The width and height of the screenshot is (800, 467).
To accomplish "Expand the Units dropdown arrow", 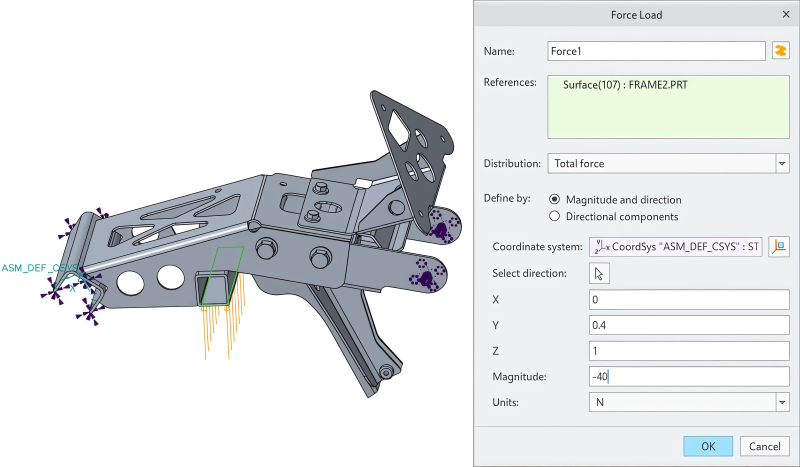I will 781,402.
